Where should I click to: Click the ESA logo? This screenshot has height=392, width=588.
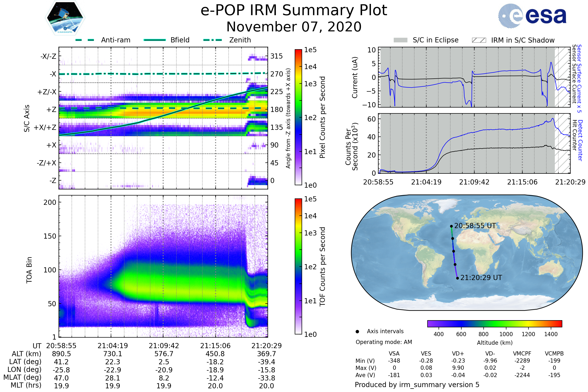tap(532, 16)
